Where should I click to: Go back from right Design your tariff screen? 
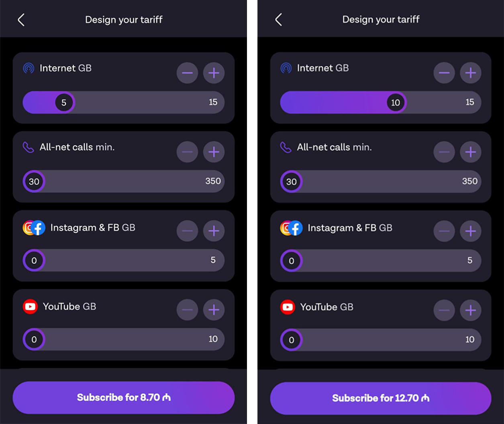279,20
